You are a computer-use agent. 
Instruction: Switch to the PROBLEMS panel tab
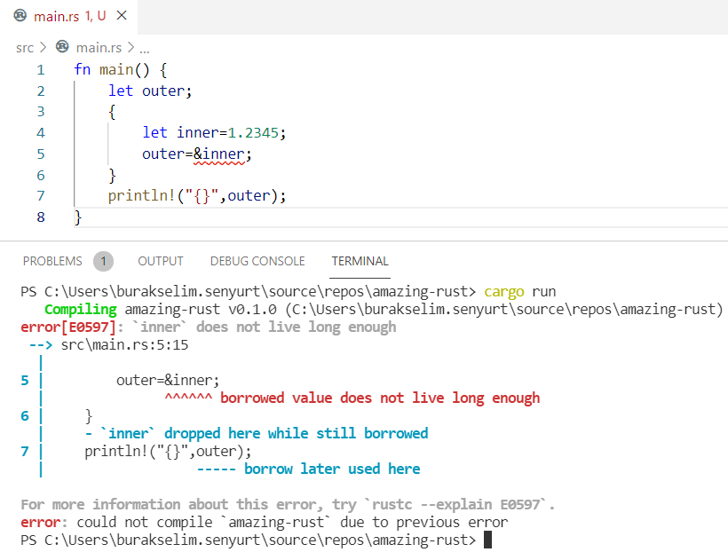point(52,261)
